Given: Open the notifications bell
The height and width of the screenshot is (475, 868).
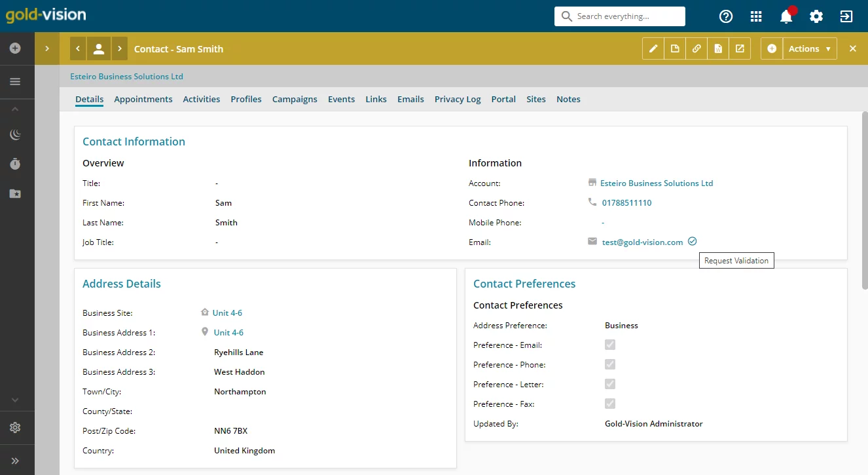Looking at the screenshot, I should point(786,16).
